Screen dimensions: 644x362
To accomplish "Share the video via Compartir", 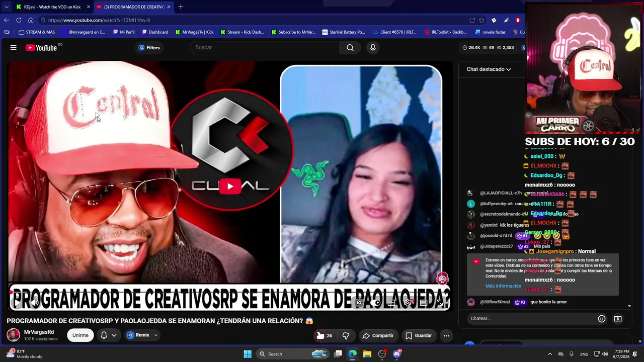I will tap(378, 335).
